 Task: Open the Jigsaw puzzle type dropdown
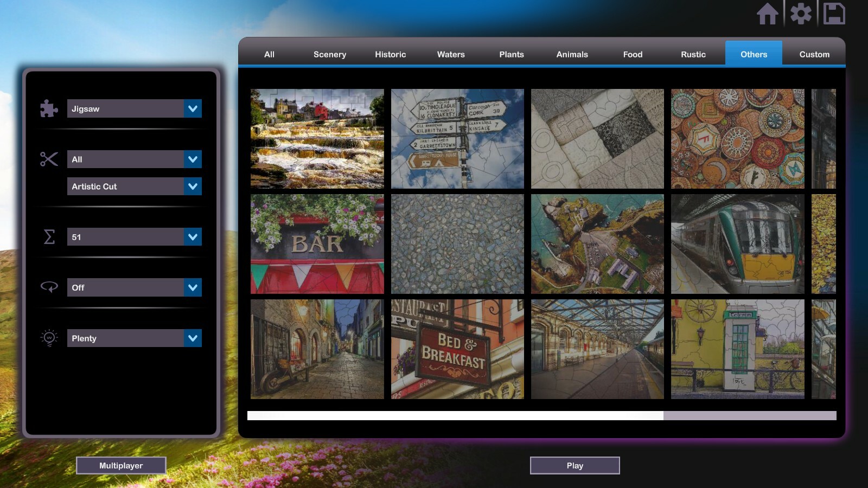[134, 108]
